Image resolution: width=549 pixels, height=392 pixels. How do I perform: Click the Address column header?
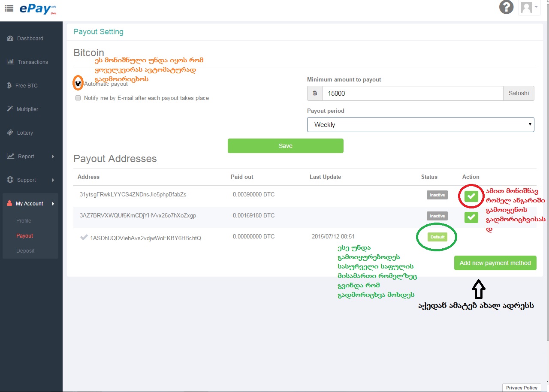(x=88, y=177)
